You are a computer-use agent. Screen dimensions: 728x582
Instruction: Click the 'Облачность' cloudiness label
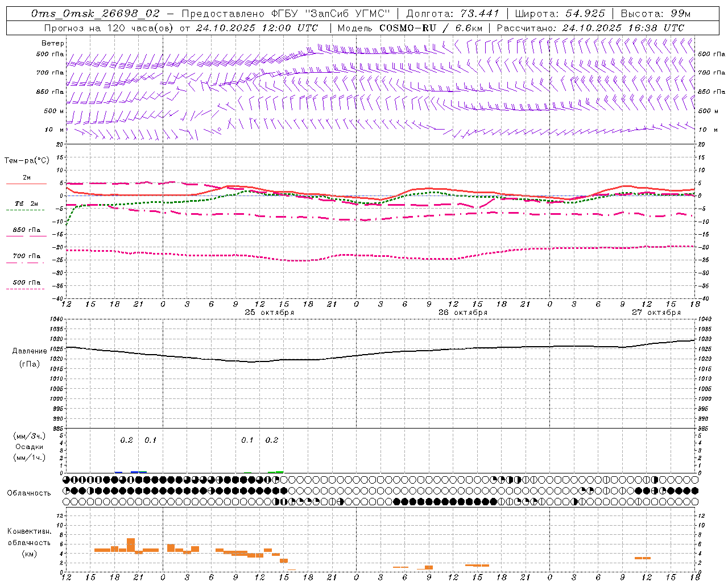coord(29,493)
